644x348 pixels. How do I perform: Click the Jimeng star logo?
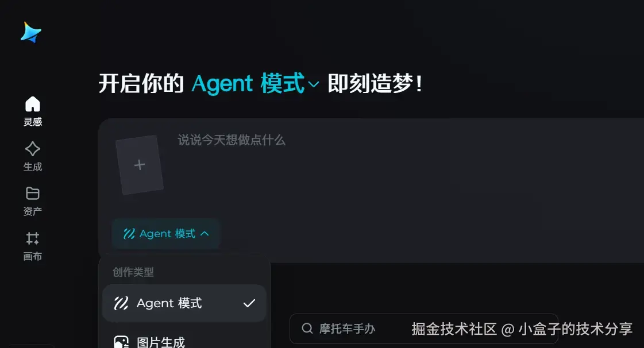point(31,32)
